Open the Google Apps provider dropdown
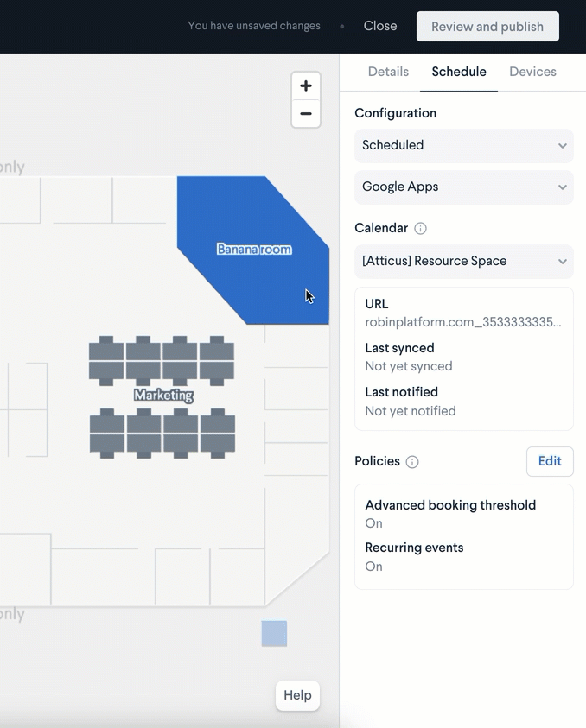 tap(463, 187)
